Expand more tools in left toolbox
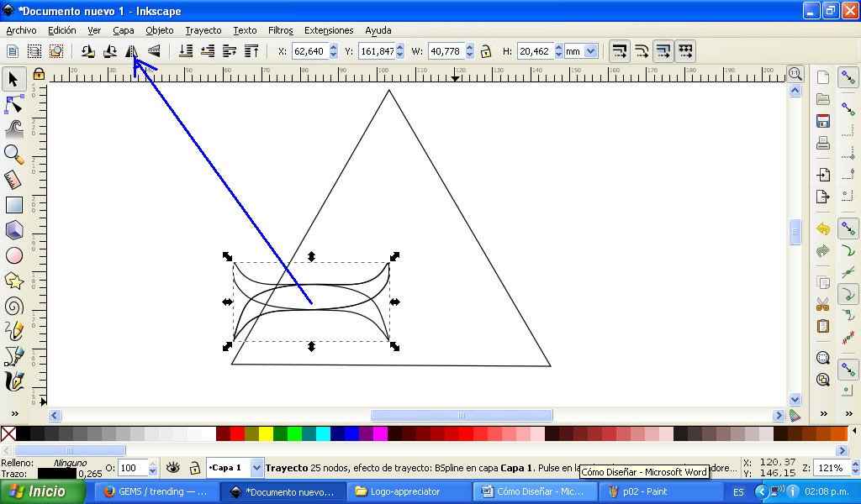This screenshot has height=504, width=861. 15,414
